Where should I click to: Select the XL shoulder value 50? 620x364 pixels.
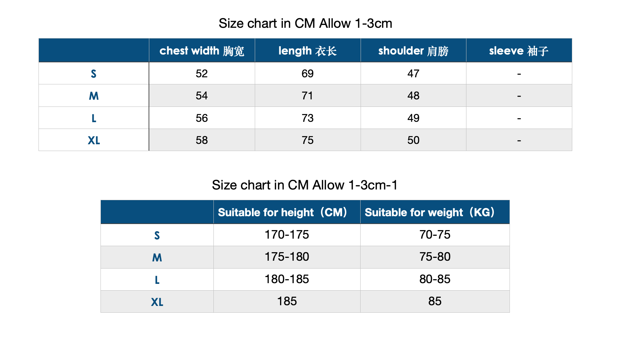tap(413, 140)
